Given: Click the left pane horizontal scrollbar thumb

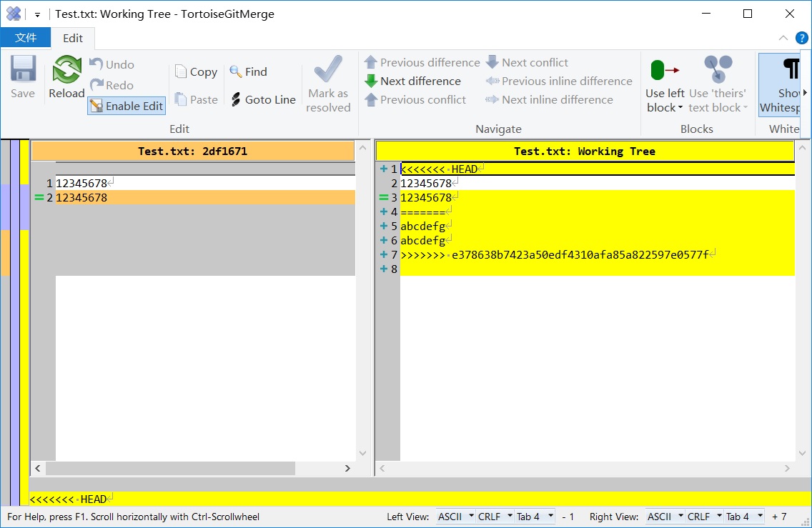Looking at the screenshot, I should [x=170, y=468].
